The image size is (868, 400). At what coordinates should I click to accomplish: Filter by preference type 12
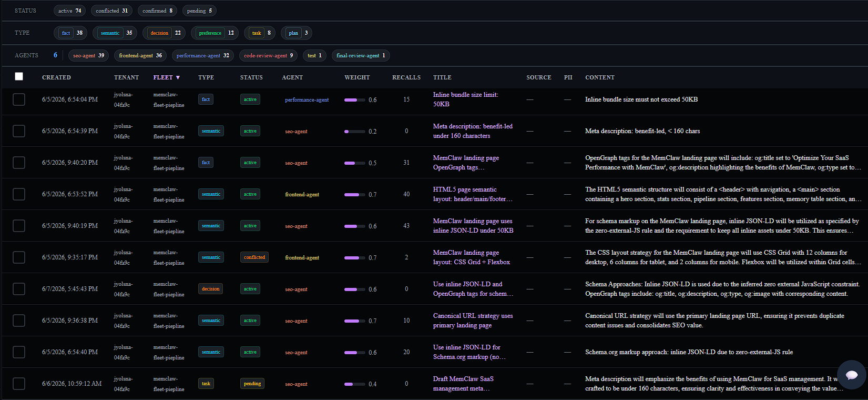pyautogui.click(x=215, y=33)
